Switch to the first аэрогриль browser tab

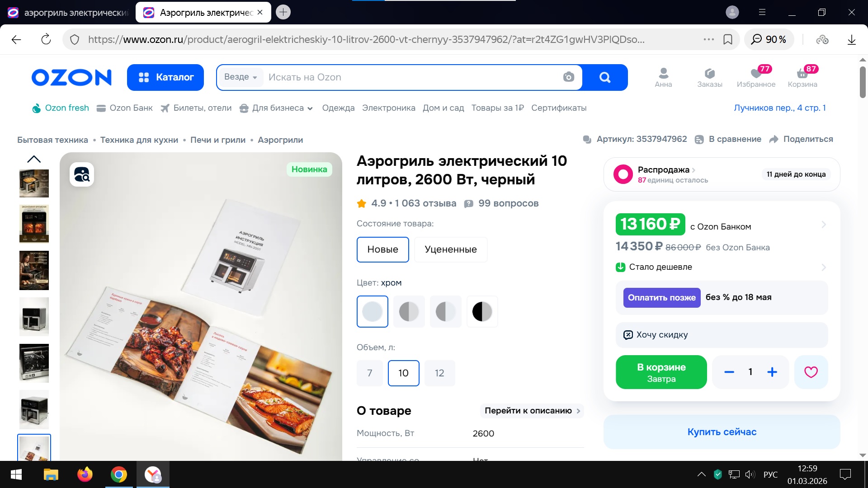68,13
